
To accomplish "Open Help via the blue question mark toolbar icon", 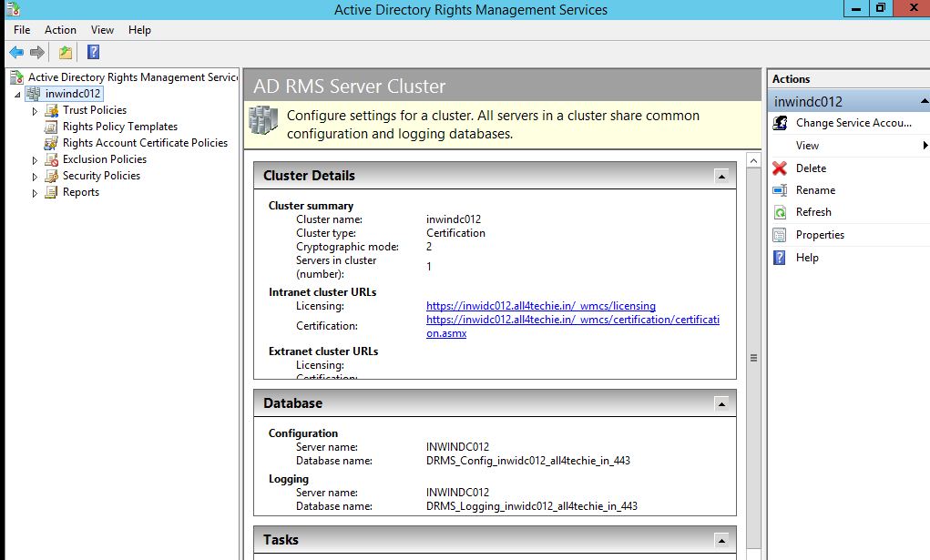I will 92,52.
